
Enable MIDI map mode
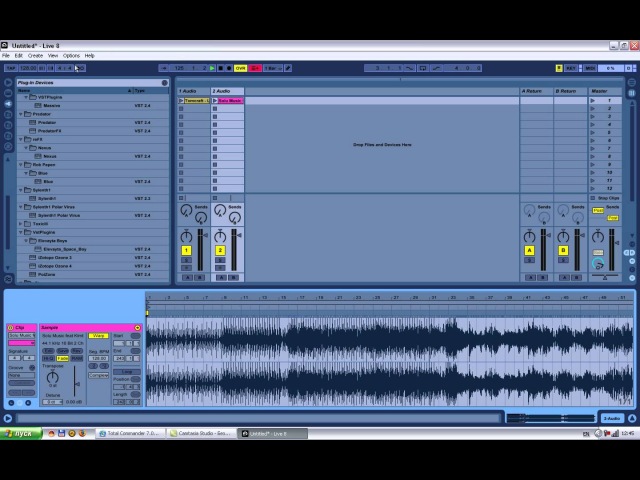tap(590, 68)
